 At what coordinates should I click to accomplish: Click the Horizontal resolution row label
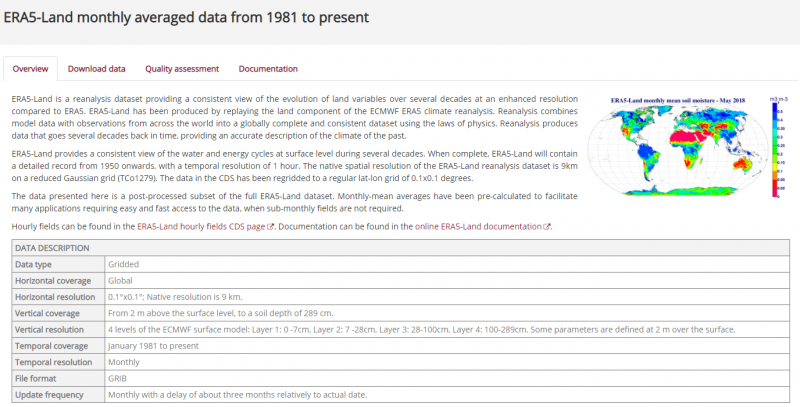56,297
